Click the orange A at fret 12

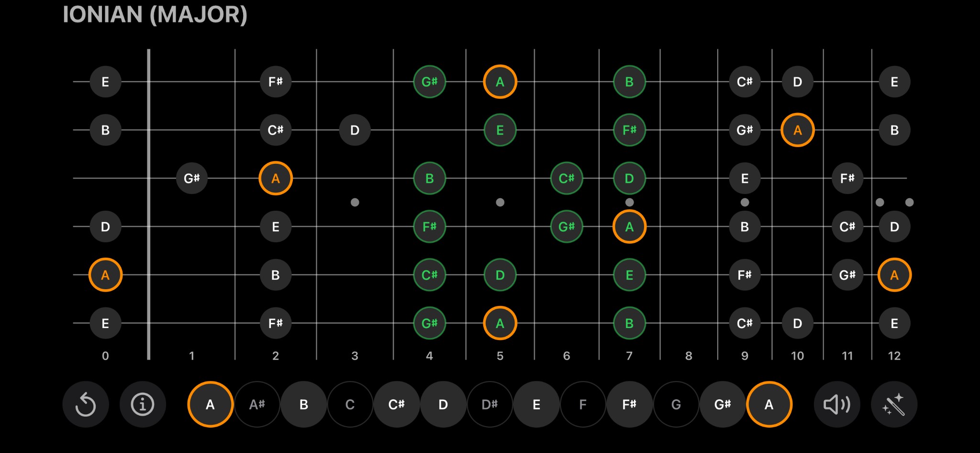click(x=894, y=274)
